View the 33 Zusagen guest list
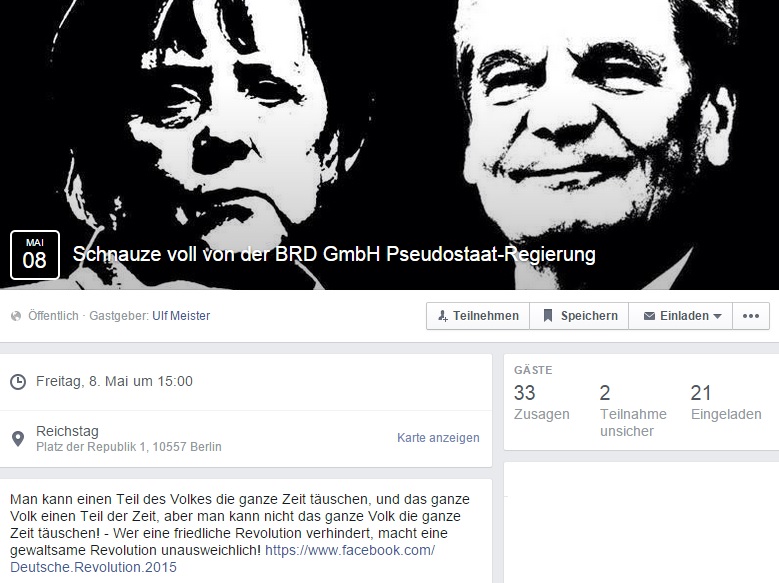This screenshot has width=779, height=583. [542, 403]
